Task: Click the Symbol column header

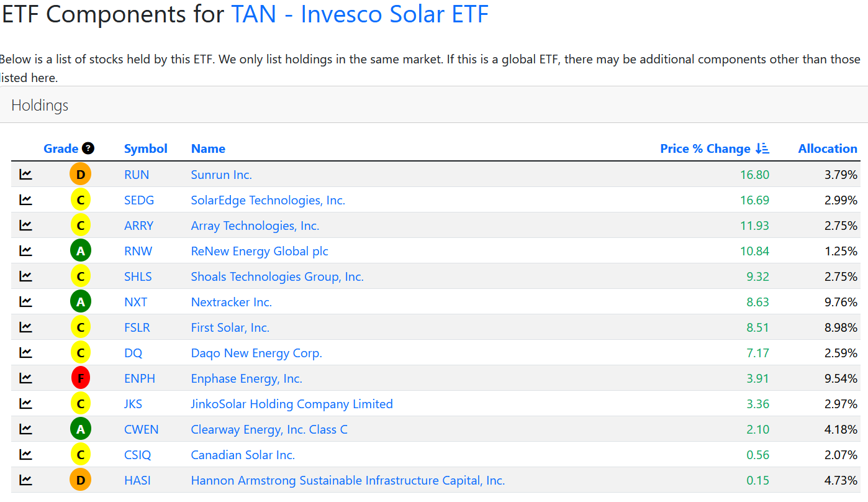Action: click(x=145, y=148)
